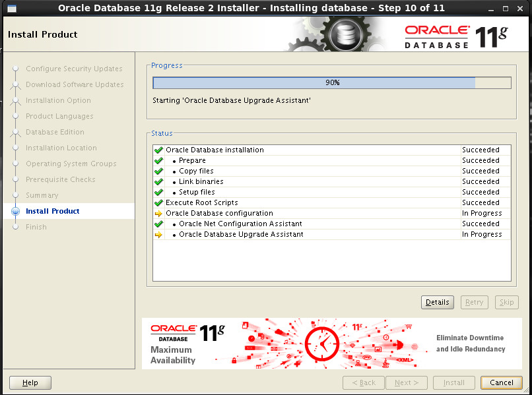Click Oracle Net Configuration Assistant row text
The height and width of the screenshot is (395, 532).
[240, 224]
